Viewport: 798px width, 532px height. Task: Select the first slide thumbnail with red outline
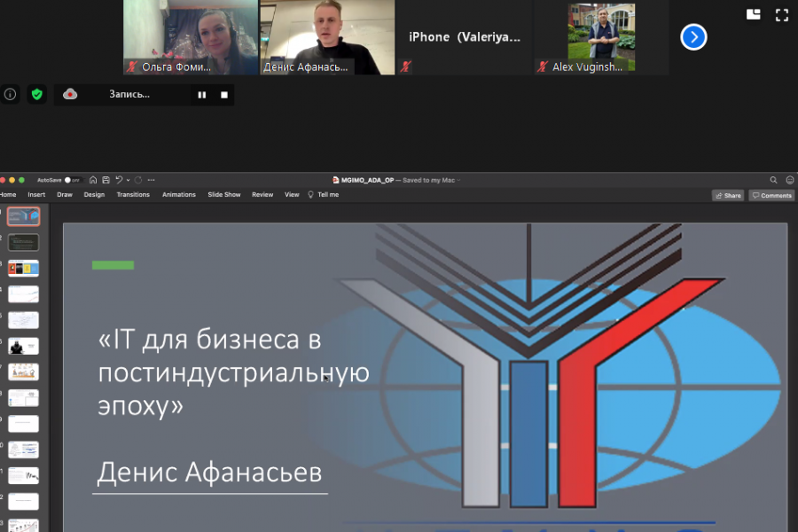click(23, 216)
